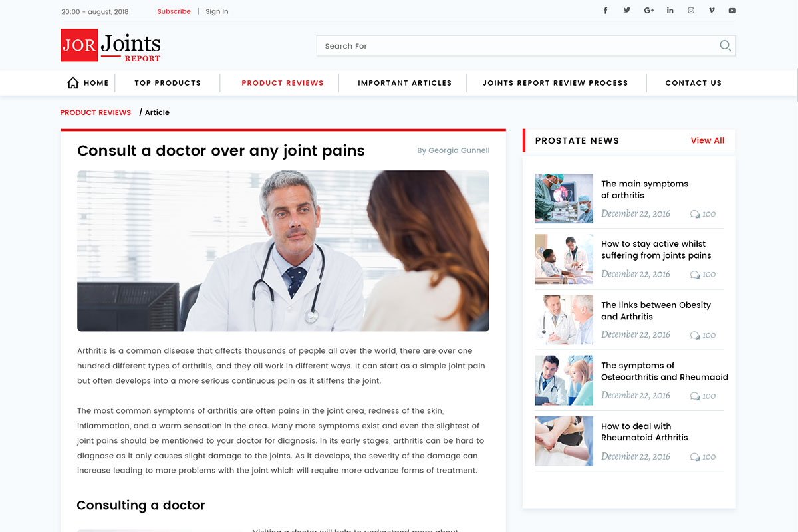Open the Google Plus social icon

649,11
